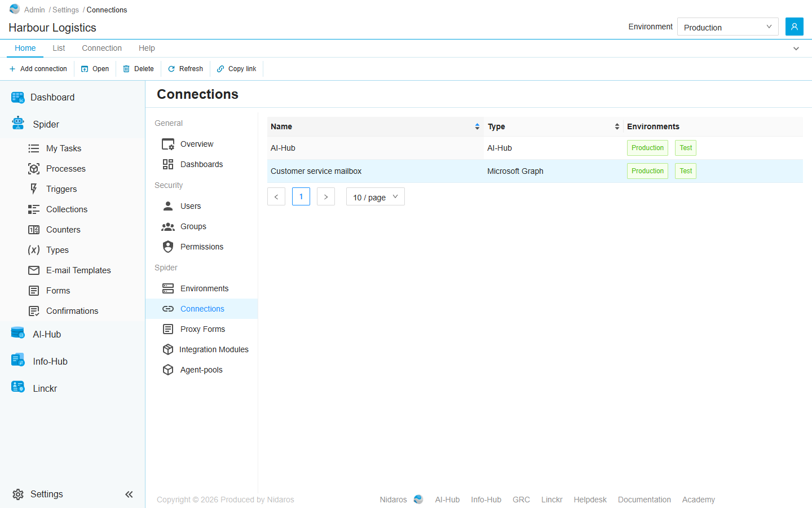Open the Help tab
The width and height of the screenshot is (812, 508).
[x=147, y=49]
